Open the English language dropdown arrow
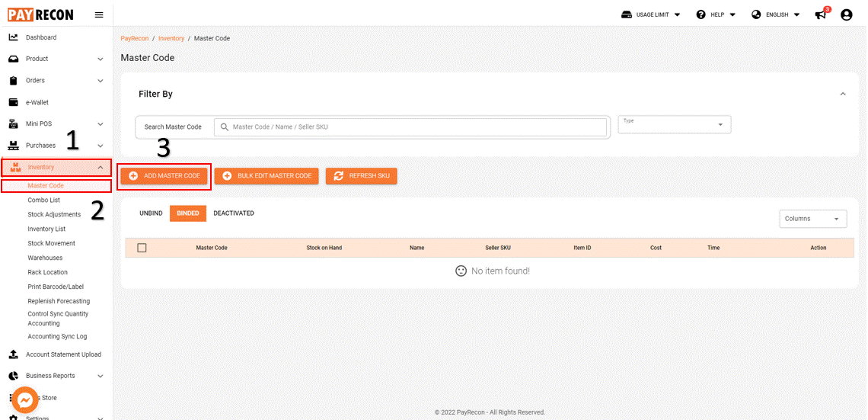 [x=796, y=15]
